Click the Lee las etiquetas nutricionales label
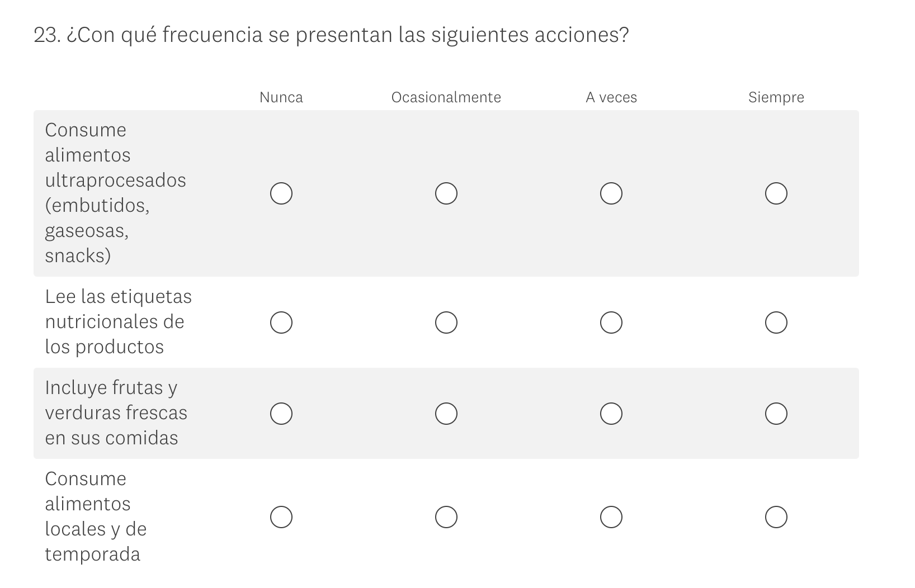 coord(118,321)
